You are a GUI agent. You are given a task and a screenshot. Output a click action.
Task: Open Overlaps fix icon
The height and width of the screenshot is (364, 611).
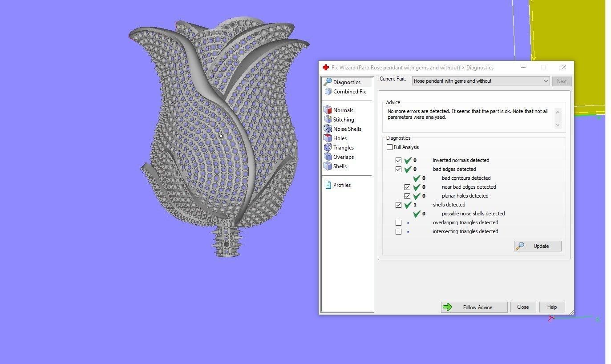pos(328,157)
